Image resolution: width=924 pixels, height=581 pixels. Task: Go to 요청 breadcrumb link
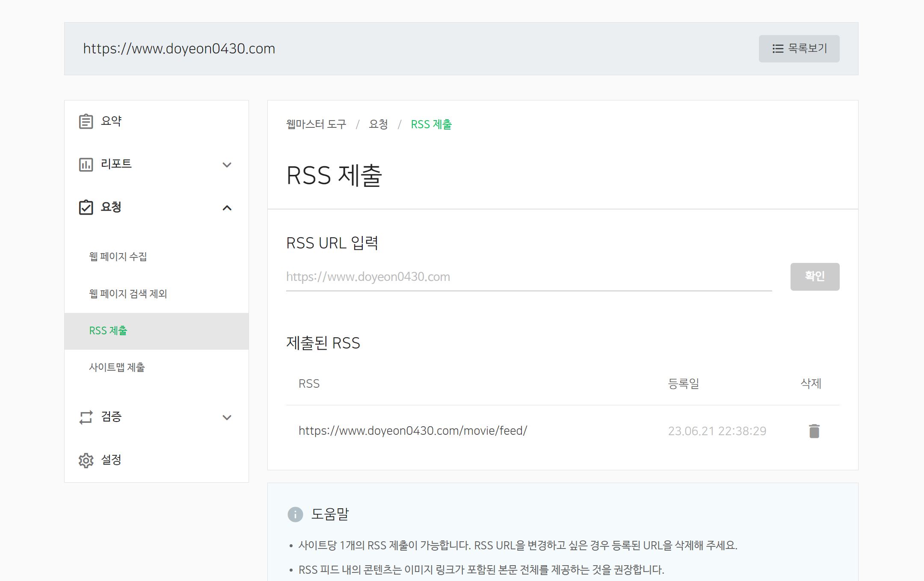(378, 124)
